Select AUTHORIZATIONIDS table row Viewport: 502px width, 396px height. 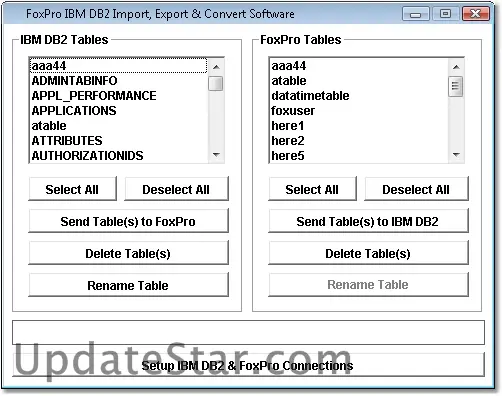119,156
